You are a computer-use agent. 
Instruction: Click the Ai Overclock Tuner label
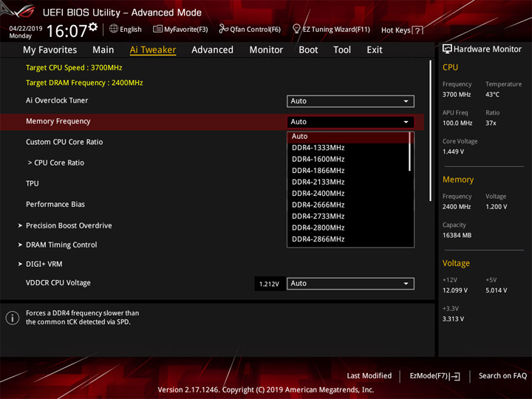click(57, 100)
